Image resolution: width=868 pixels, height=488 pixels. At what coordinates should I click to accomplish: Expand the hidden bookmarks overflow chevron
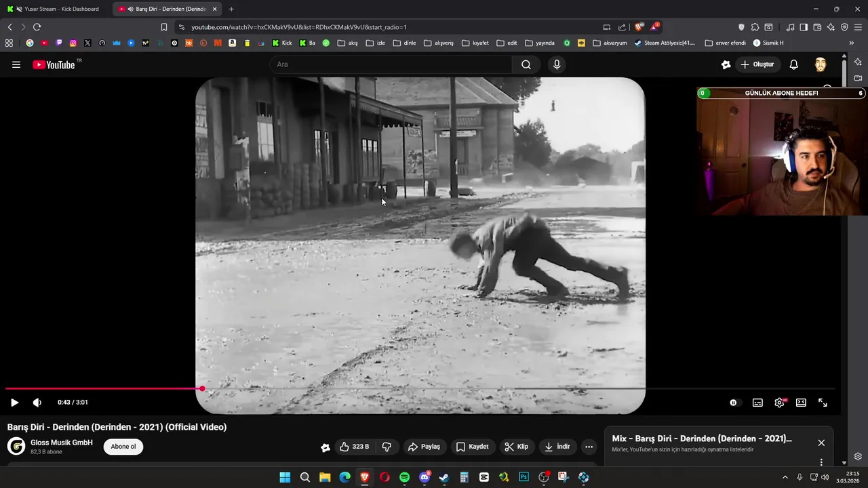[851, 43]
